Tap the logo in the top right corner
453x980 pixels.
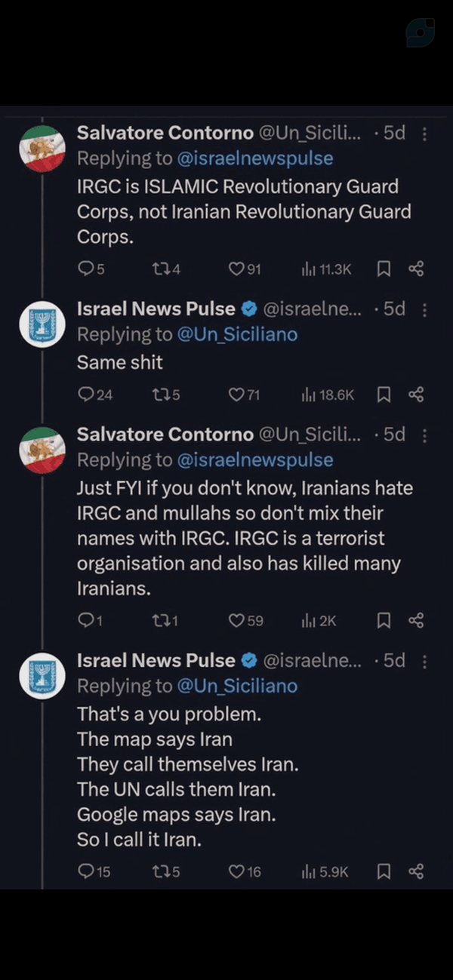point(420,32)
